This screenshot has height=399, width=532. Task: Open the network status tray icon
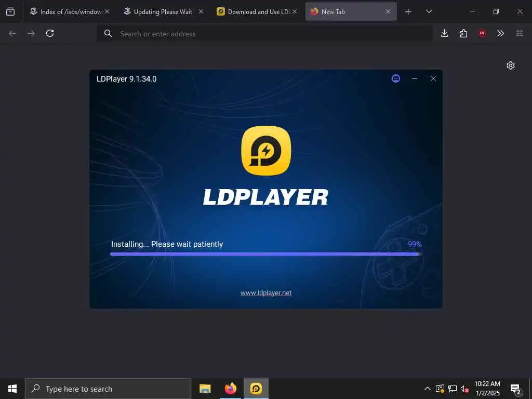pyautogui.click(x=453, y=389)
